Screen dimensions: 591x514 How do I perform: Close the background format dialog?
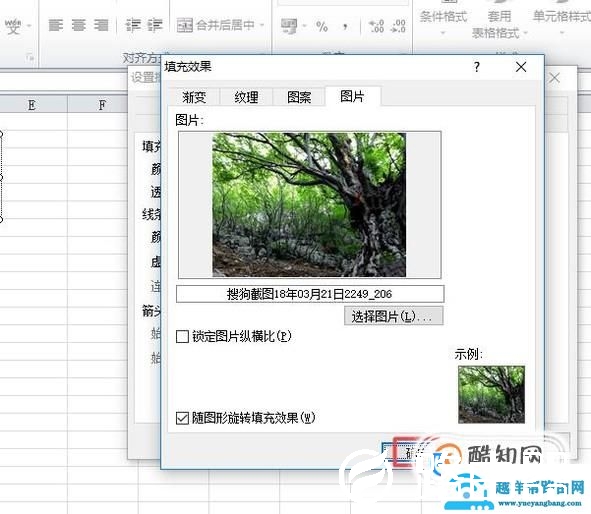[x=554, y=78]
